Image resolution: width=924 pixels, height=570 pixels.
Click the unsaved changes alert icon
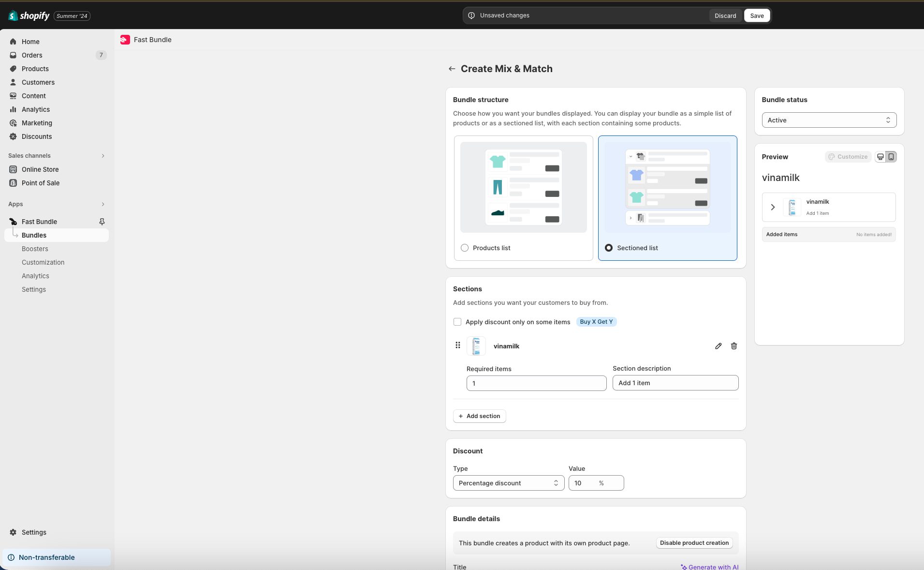pos(471,15)
